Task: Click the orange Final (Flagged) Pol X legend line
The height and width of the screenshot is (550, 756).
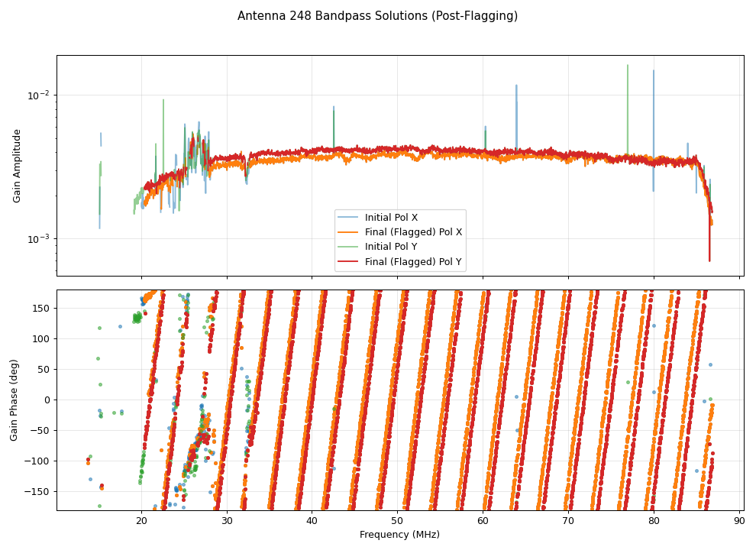Action: click(349, 232)
